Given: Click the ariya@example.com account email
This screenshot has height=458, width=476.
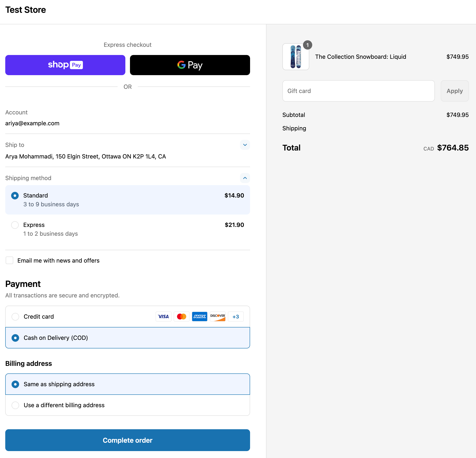Looking at the screenshot, I should point(32,123).
